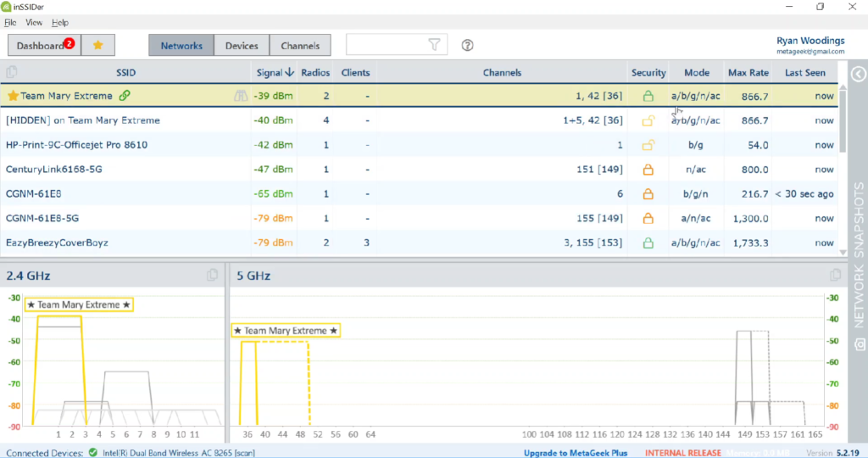Click the link icon beside Team Mary Extreme
This screenshot has width=868, height=458.
pos(125,95)
